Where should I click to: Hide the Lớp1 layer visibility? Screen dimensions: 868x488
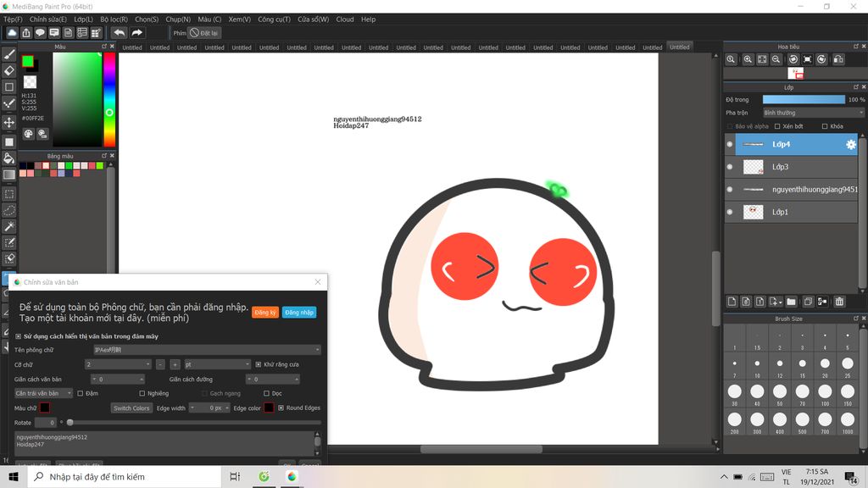pos(730,212)
